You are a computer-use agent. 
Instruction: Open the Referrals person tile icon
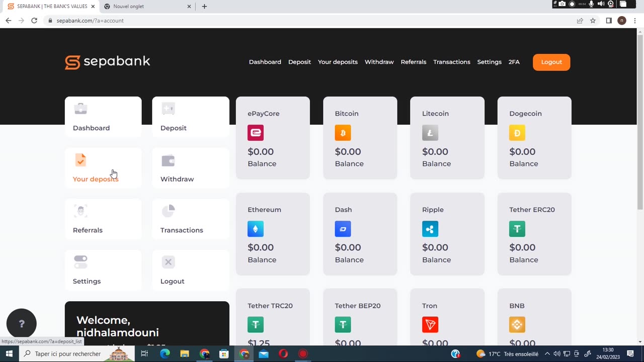80,211
